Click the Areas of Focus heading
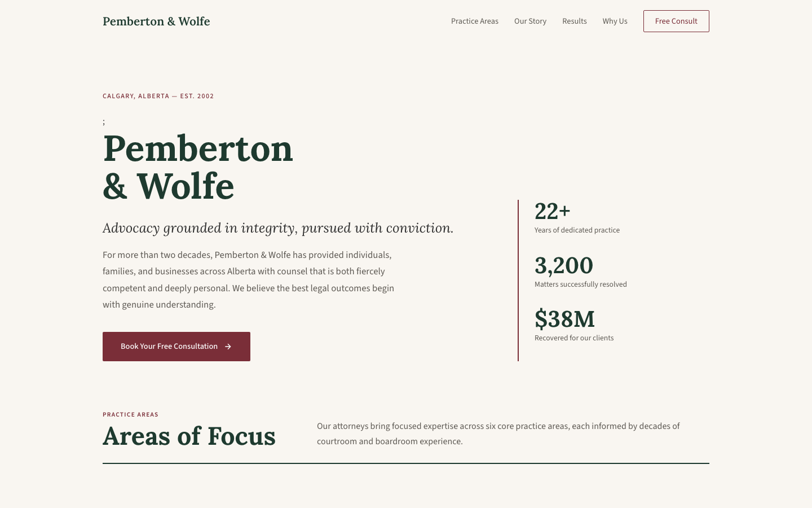The width and height of the screenshot is (812, 508). pyautogui.click(x=189, y=436)
